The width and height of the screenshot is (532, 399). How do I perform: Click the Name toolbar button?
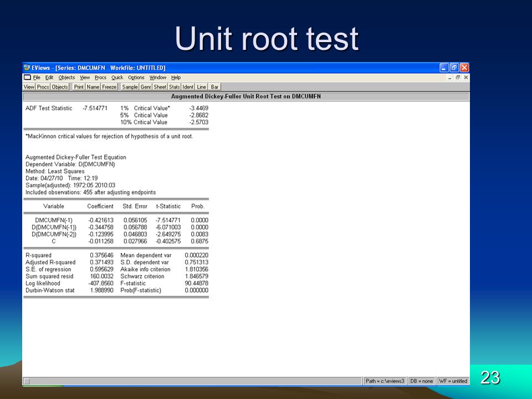click(x=93, y=87)
